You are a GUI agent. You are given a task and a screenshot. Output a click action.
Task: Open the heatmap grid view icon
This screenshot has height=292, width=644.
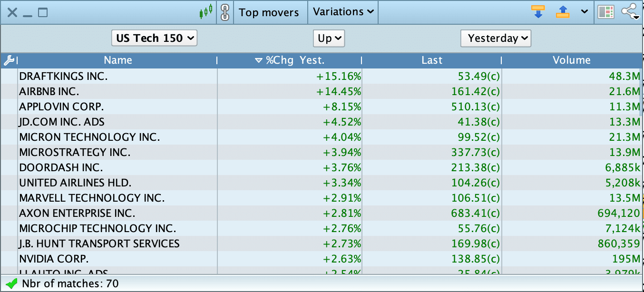605,12
